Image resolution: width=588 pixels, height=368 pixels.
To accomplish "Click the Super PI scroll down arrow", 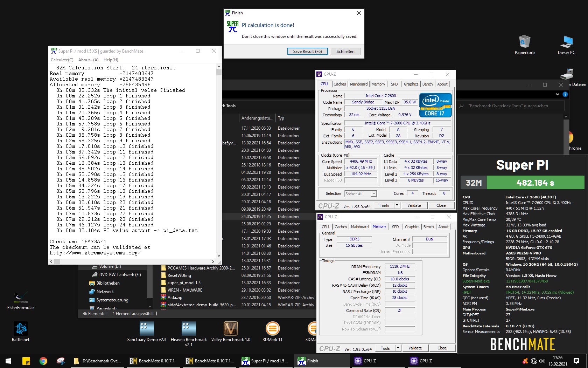I will 219,255.
